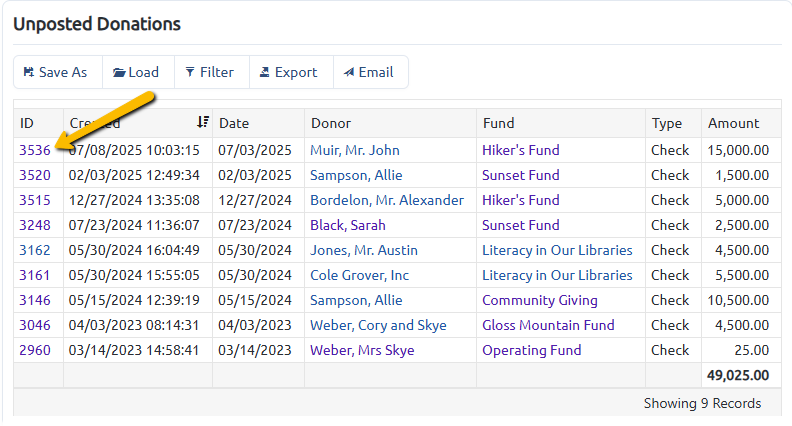The height and width of the screenshot is (426, 792).
Task: Sort by the Type column header
Action: tap(667, 124)
